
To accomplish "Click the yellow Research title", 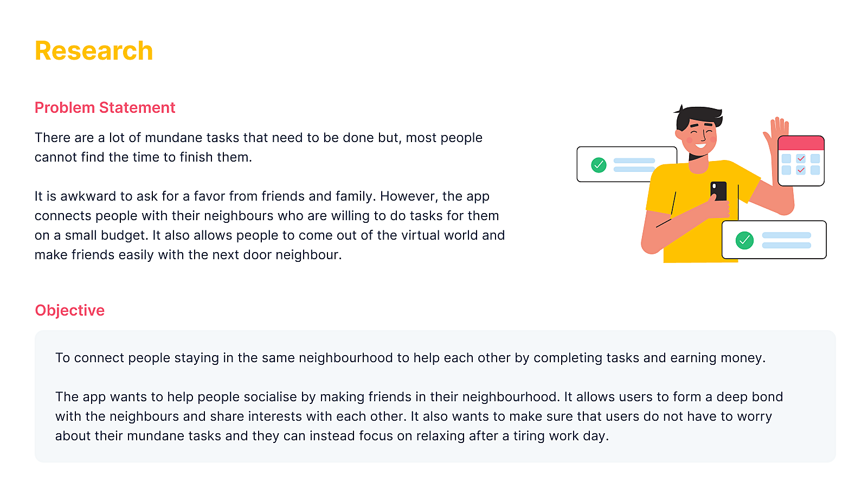I will [94, 51].
